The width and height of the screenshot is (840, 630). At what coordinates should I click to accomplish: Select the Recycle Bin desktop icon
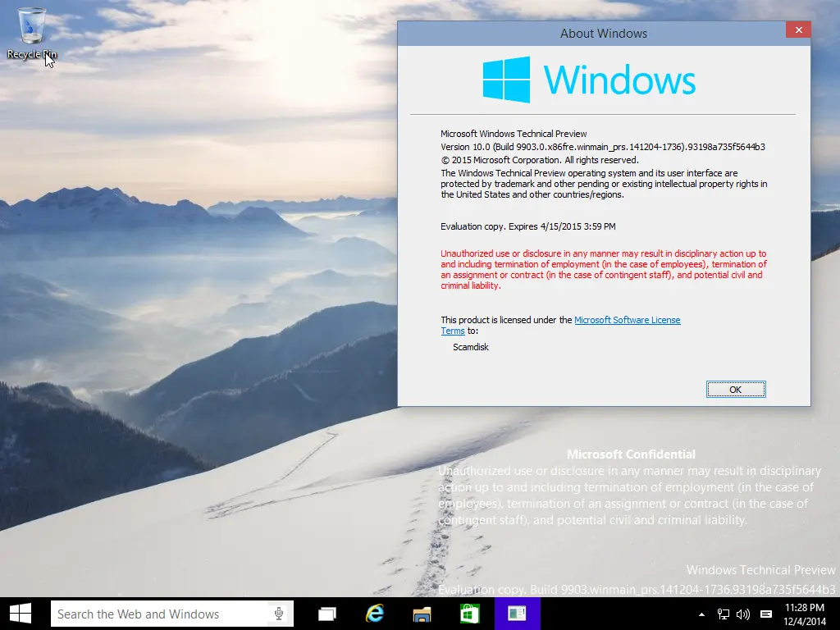(32, 33)
